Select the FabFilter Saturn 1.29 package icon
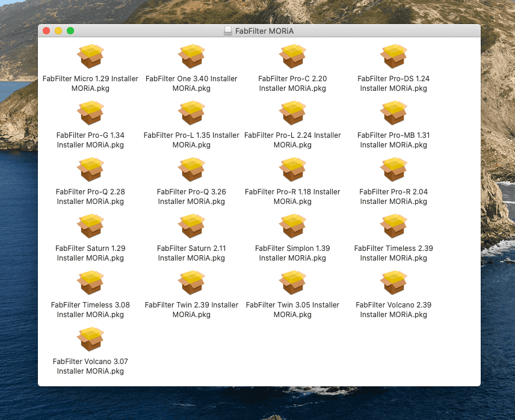This screenshot has width=515, height=420. pos(90,226)
